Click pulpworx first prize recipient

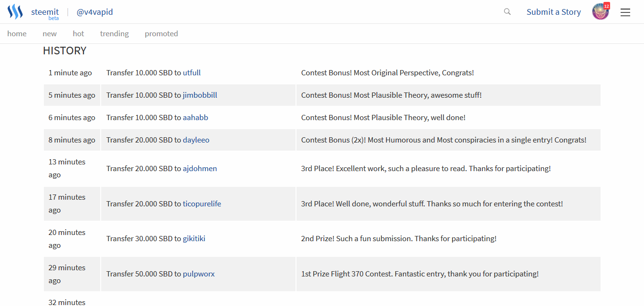pyautogui.click(x=199, y=274)
